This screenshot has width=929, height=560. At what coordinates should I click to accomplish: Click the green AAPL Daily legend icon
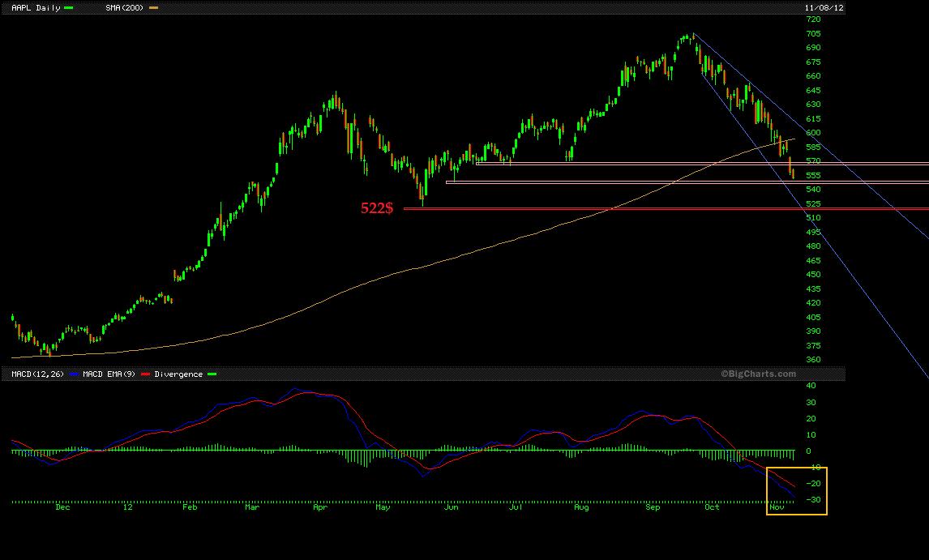click(68, 7)
